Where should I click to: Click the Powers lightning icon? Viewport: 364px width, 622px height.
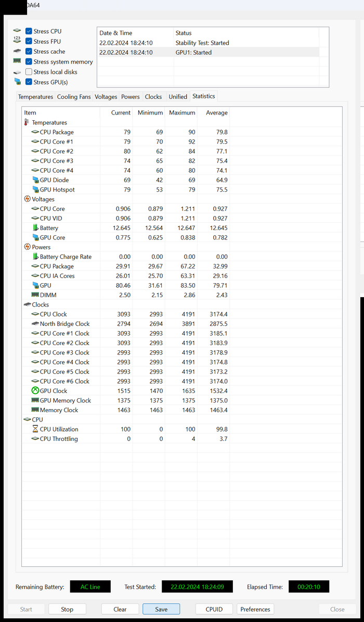coord(28,247)
